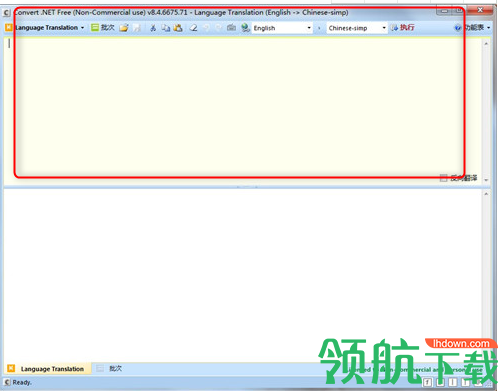Click the source pane scrollbar down arrow

(486, 180)
